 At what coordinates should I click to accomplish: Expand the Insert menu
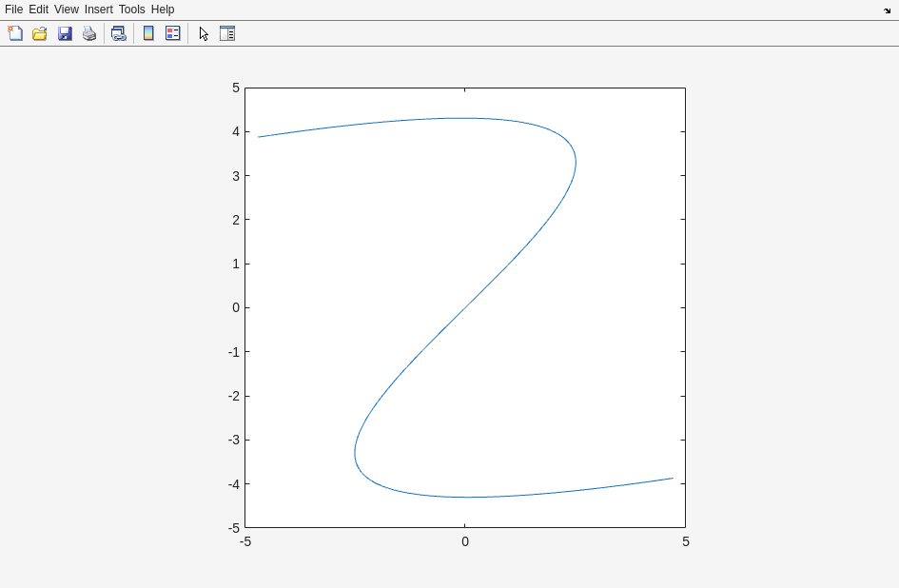pos(98,10)
